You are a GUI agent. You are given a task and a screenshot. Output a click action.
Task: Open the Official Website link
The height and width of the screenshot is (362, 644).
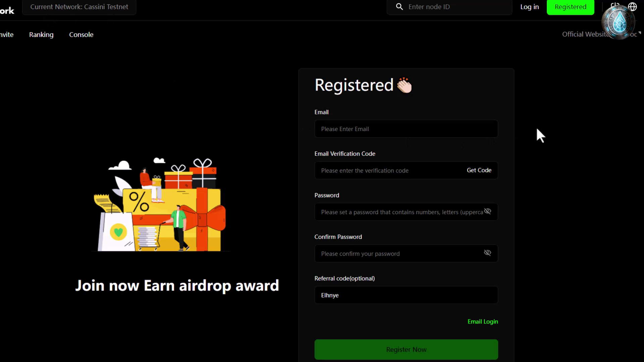[x=585, y=34]
